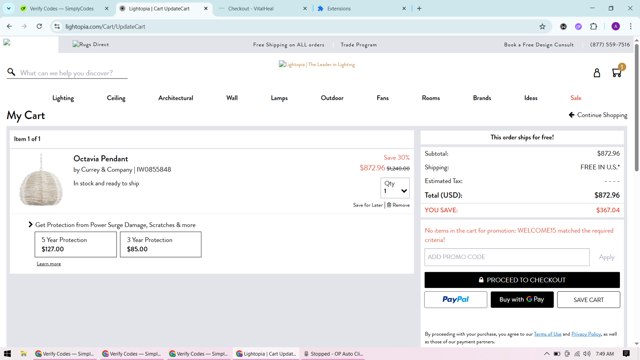Click the Rugs Direct logo
Image resolution: width=640 pixels, height=360 pixels.
coord(91,44)
